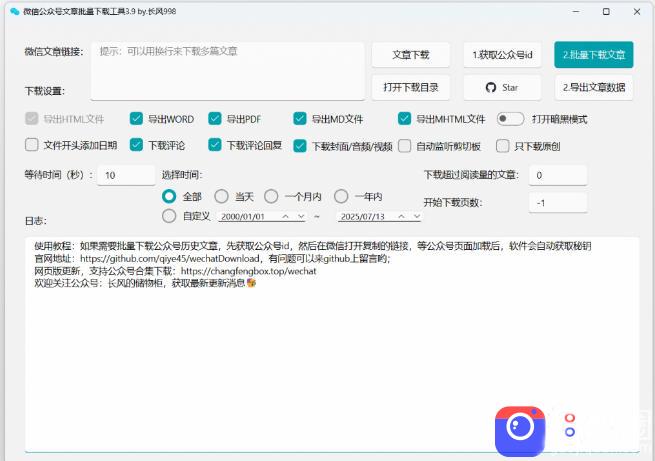This screenshot has height=461, width=655.
Task: Maximize the download tool window
Action: click(x=606, y=12)
